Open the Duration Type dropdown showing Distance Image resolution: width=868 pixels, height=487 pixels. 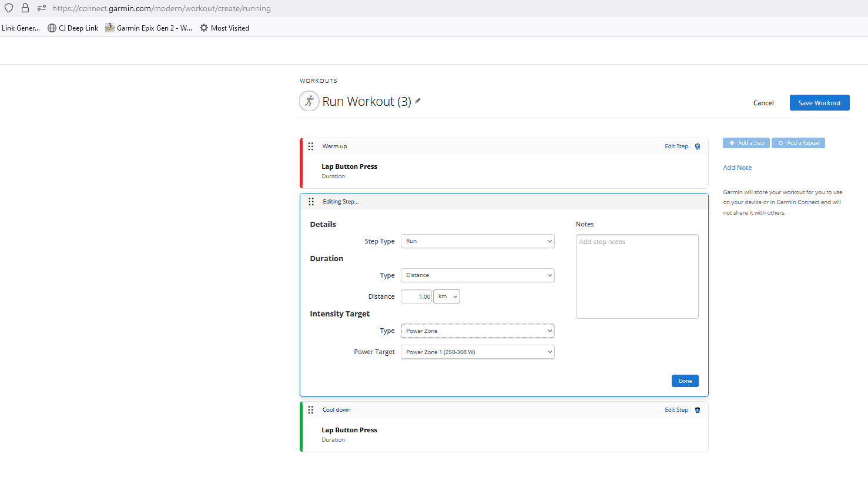[477, 275]
